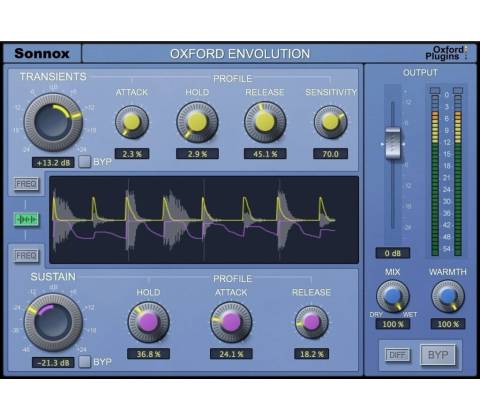Viewport: 480px width, 420px height.
Task: Click the Hold 2.9 % value field
Action: click(197, 154)
